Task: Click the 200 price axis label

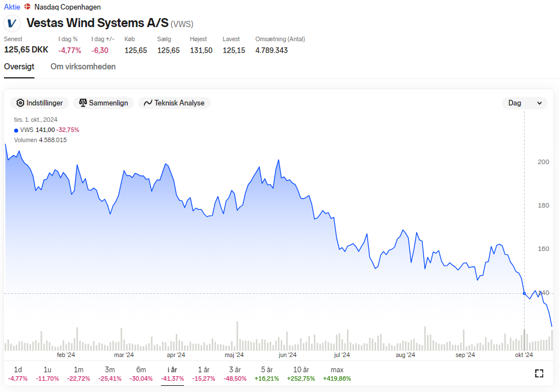Action: [x=543, y=162]
